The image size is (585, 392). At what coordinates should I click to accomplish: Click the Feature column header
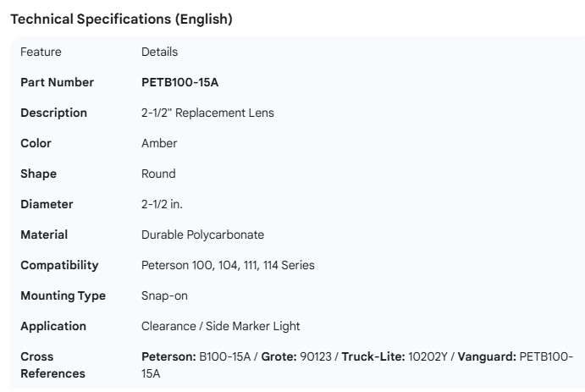(41, 52)
